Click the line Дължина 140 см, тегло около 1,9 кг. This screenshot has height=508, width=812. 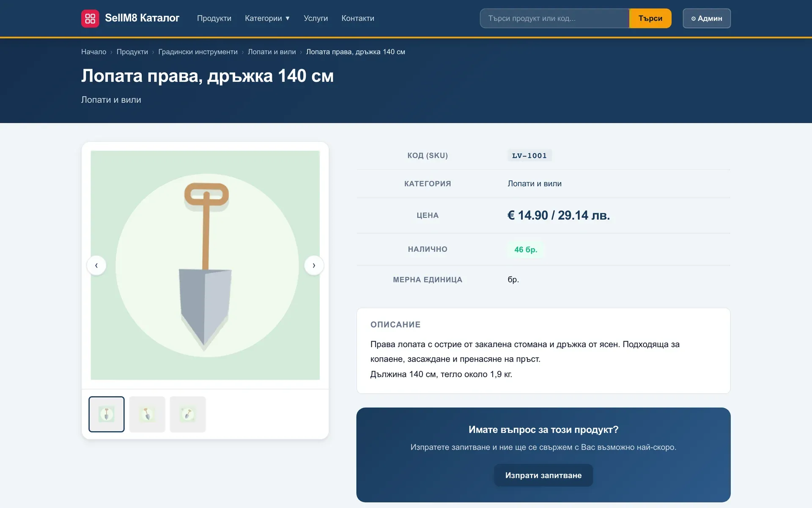[441, 374]
